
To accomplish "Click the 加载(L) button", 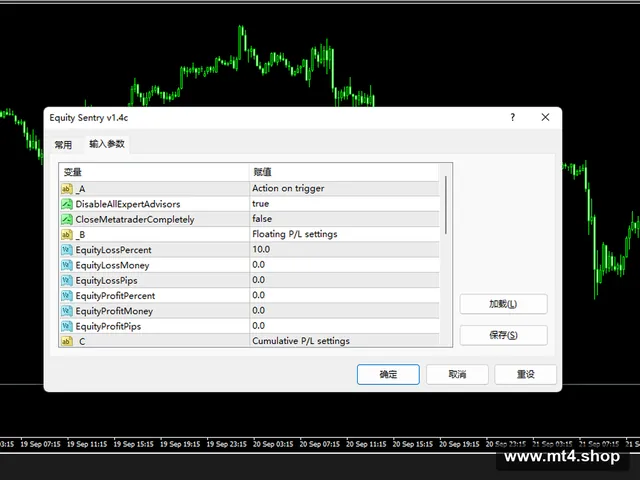I will (503, 304).
